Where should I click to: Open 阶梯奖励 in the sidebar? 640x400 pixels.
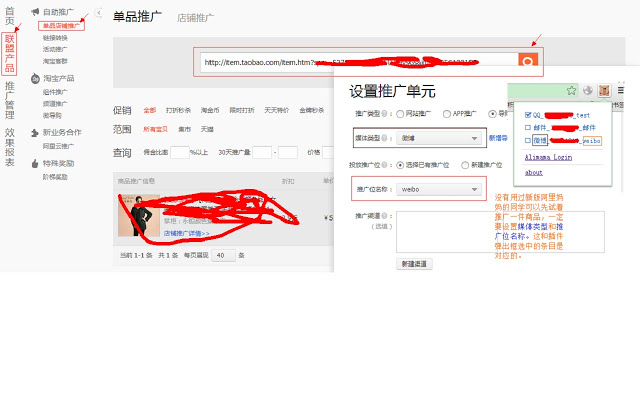click(55, 177)
